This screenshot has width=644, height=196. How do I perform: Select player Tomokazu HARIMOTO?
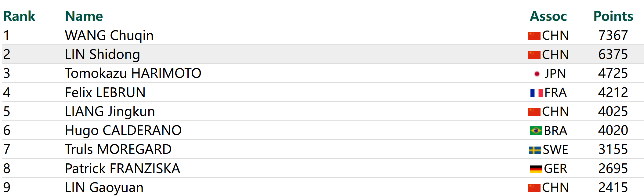click(x=133, y=73)
